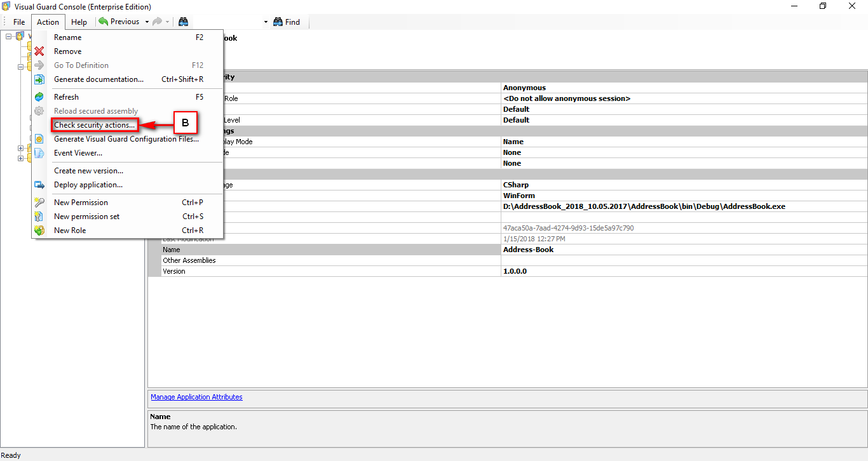Click the New permission set icon
Image resolution: width=868 pixels, height=461 pixels.
39,217
